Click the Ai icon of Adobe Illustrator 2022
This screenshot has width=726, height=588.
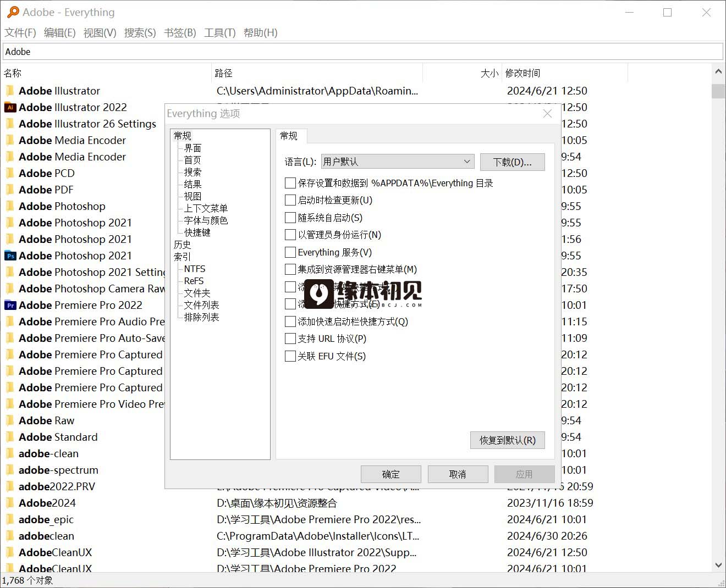[10, 107]
